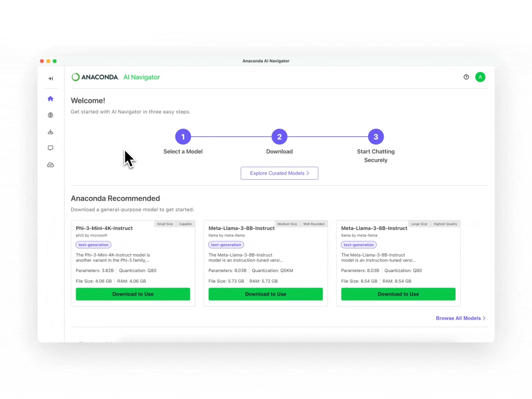The height and width of the screenshot is (399, 532).
Task: Click the Welcome! heading
Action: point(88,100)
